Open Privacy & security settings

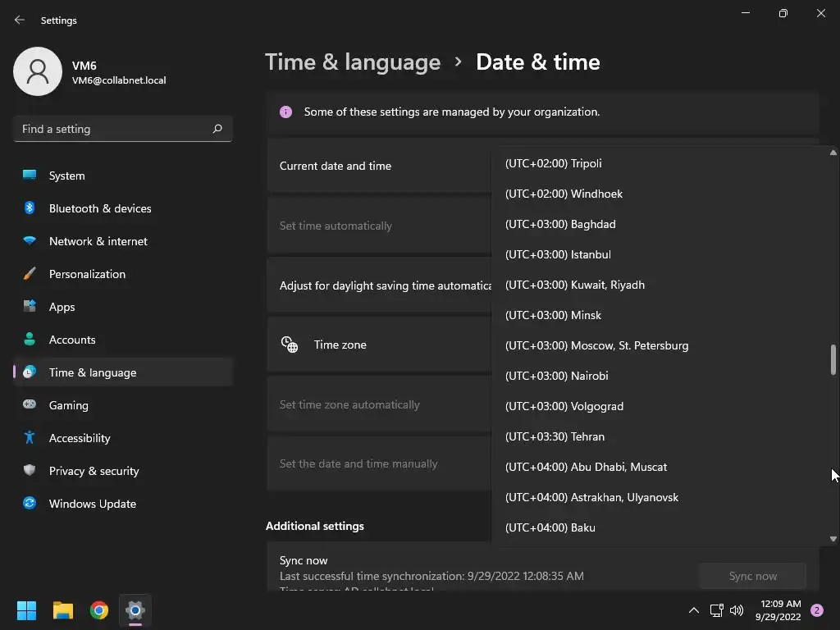point(123,471)
